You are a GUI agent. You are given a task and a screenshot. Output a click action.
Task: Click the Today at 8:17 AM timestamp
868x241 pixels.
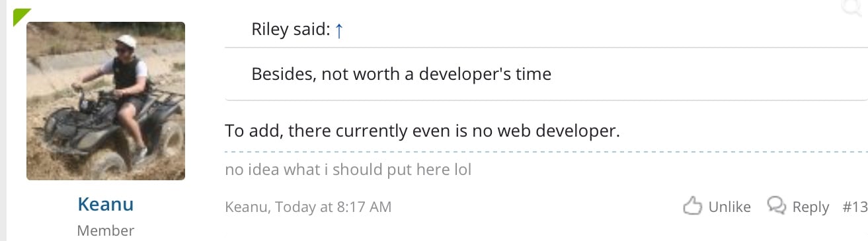[333, 207]
